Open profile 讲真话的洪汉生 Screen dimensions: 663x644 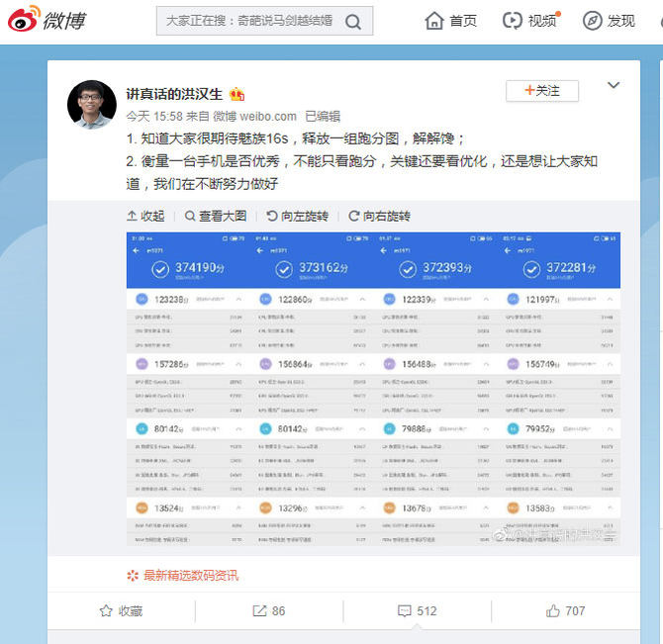tap(174, 94)
